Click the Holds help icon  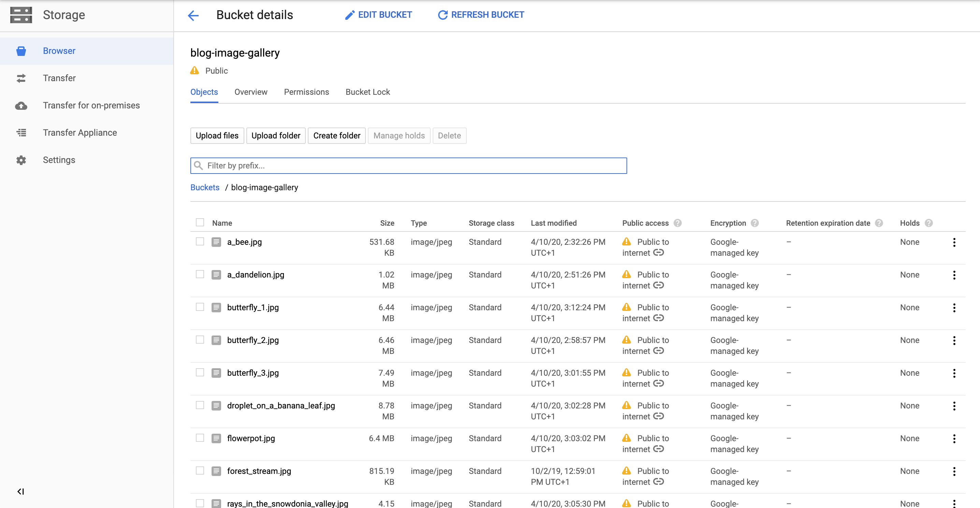coord(928,223)
